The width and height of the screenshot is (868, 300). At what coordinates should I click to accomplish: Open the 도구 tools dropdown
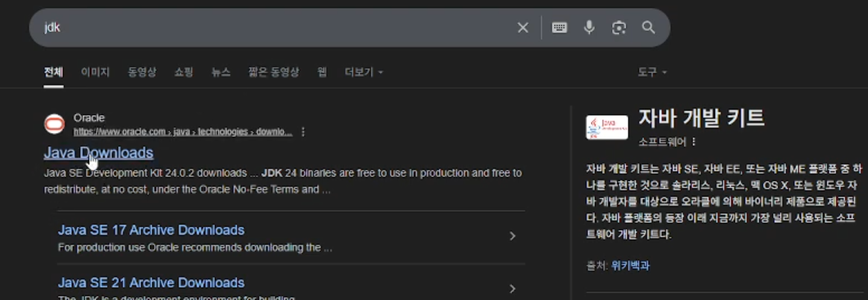[652, 72]
